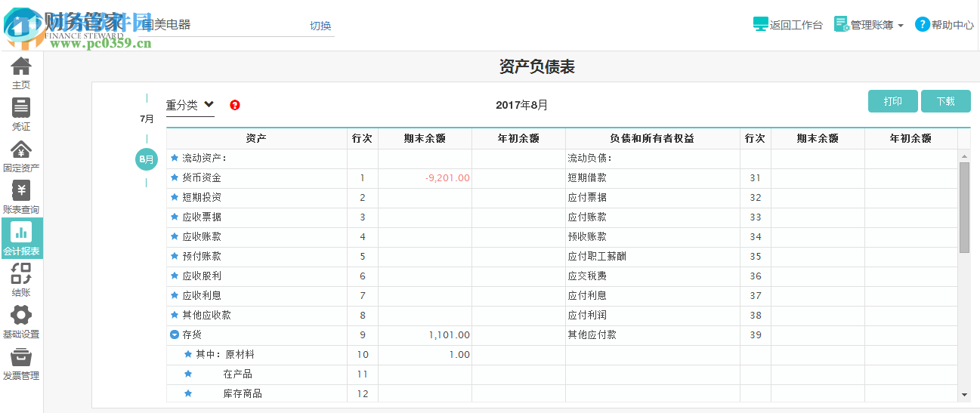
Task: Click the 流动负债 section label
Action: tap(589, 159)
